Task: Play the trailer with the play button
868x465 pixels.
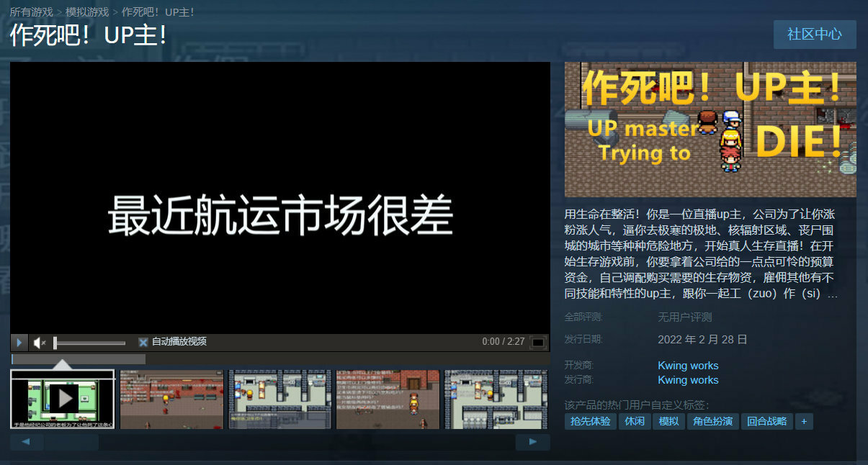Action: click(19, 343)
